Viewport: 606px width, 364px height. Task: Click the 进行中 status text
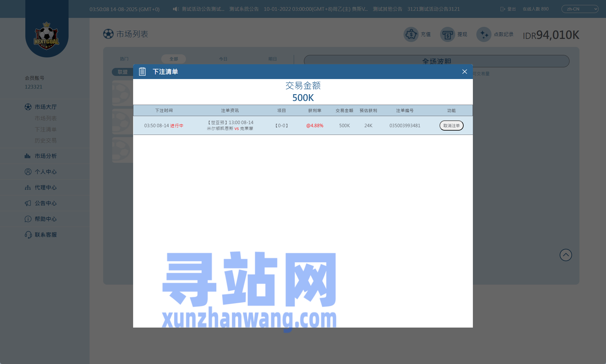177,126
